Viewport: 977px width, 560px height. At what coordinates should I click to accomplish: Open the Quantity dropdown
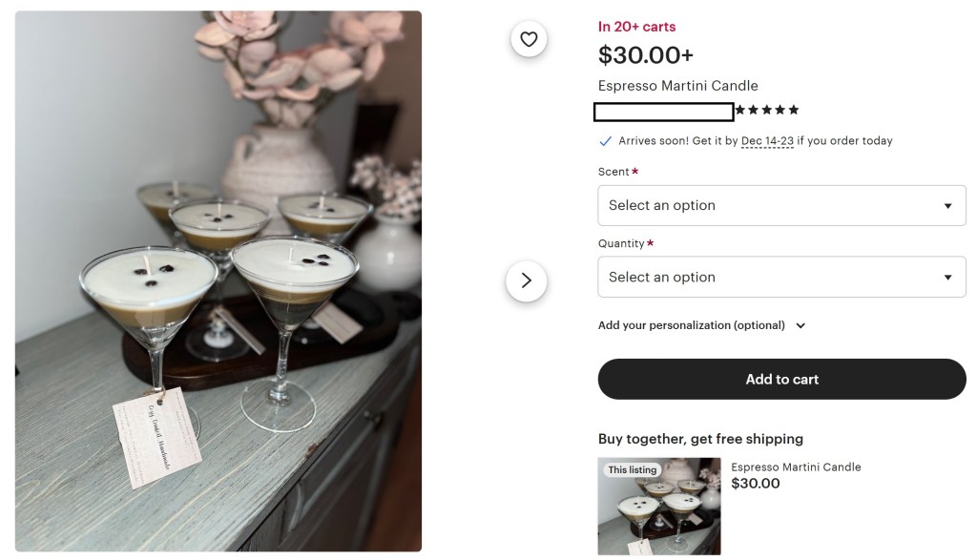coord(781,277)
